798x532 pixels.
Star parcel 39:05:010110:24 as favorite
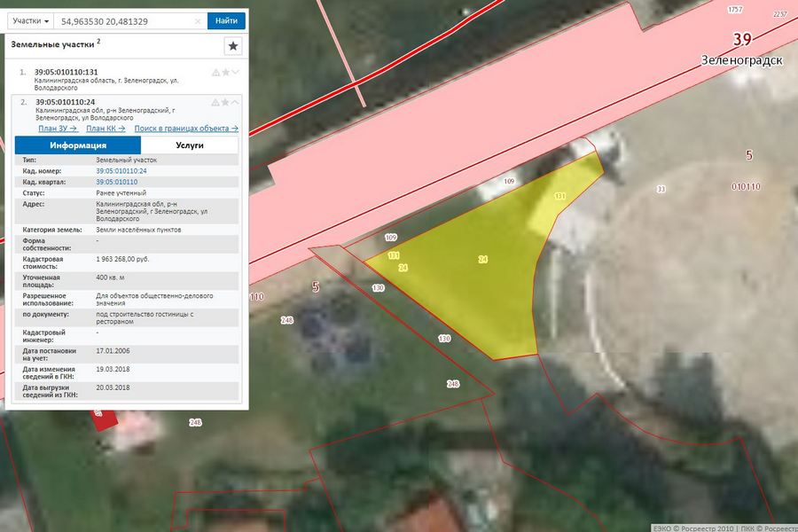[x=225, y=102]
